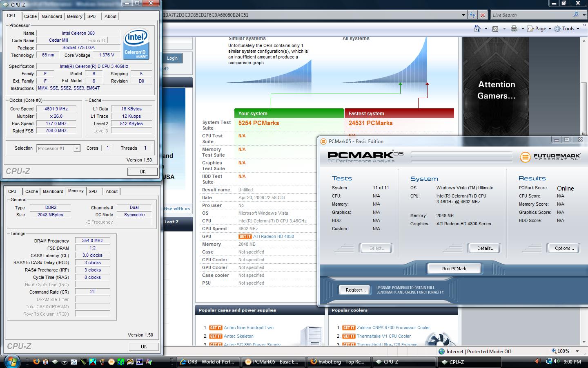
Task: Open the 100% zoom level dropdown in status bar
Action: 577,351
